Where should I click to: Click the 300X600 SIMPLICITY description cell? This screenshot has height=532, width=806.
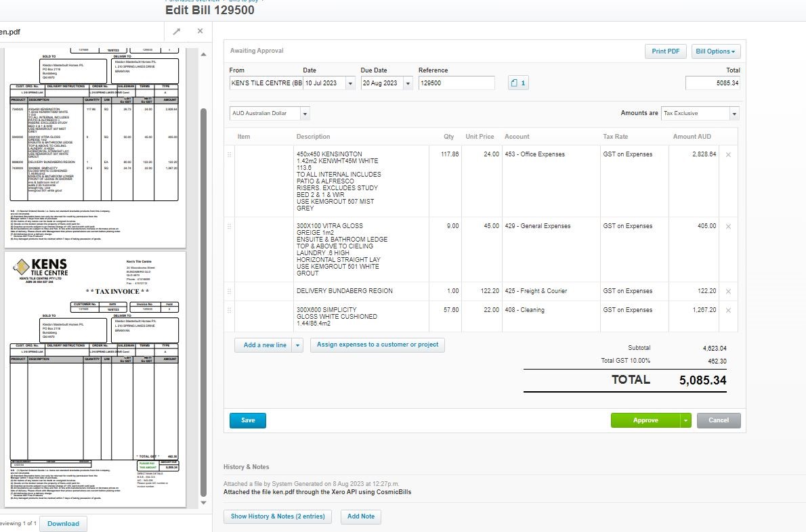[x=362, y=316]
